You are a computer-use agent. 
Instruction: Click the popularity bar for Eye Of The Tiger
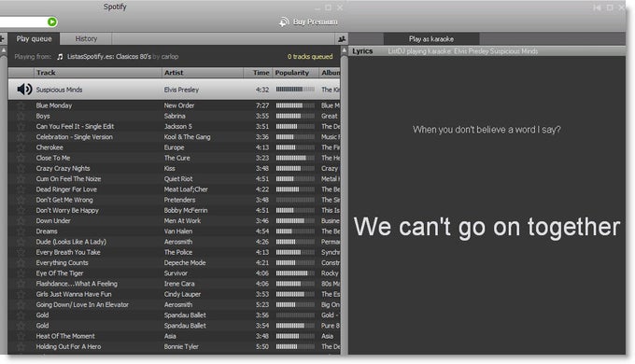[295, 273]
